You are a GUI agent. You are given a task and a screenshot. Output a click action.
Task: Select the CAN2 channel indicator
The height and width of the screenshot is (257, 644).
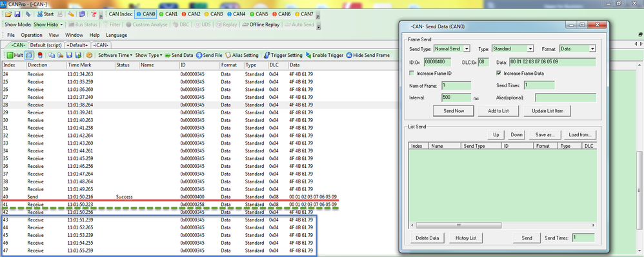pyautogui.click(x=191, y=14)
